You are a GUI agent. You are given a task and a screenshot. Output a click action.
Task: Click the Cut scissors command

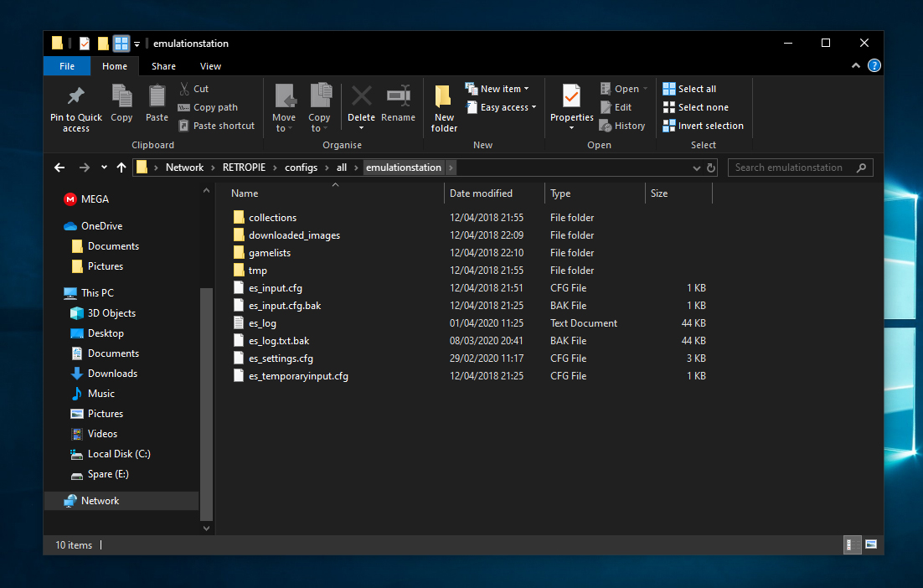pyautogui.click(x=193, y=89)
